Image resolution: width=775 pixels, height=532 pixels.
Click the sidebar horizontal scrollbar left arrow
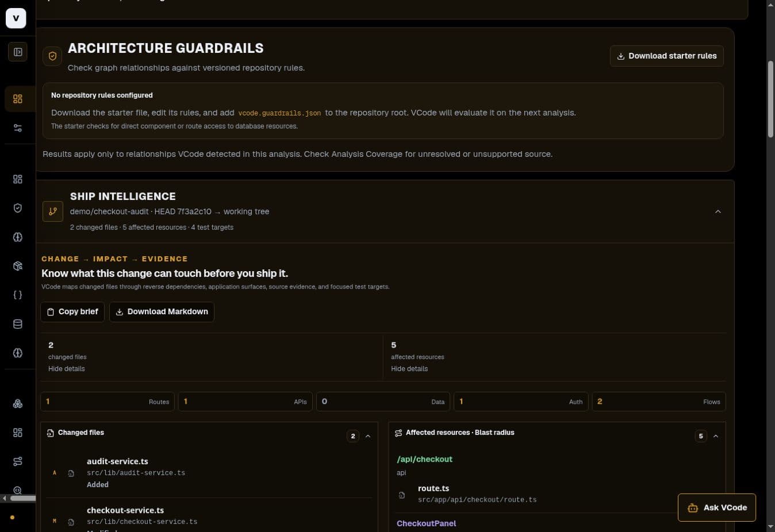pyautogui.click(x=5, y=498)
